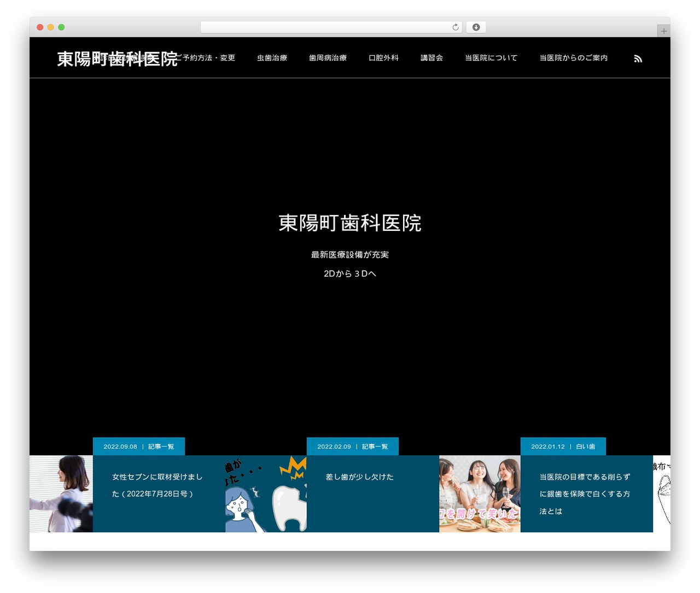Open 講習会 menu item
This screenshot has width=700, height=593.
tap(431, 58)
